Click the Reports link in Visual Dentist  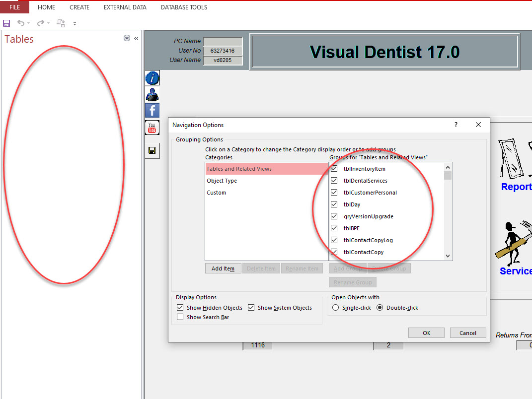click(517, 187)
